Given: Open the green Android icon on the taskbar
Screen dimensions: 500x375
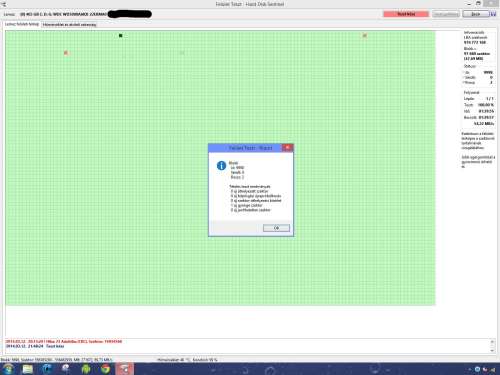Looking at the screenshot, I should [86, 369].
